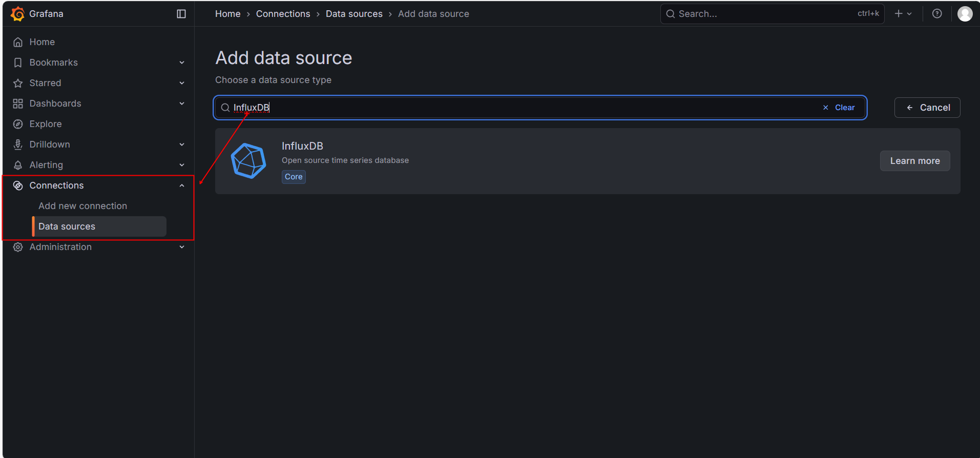The image size is (980, 458).
Task: Collapse the Connections section chevron
Action: 182,185
